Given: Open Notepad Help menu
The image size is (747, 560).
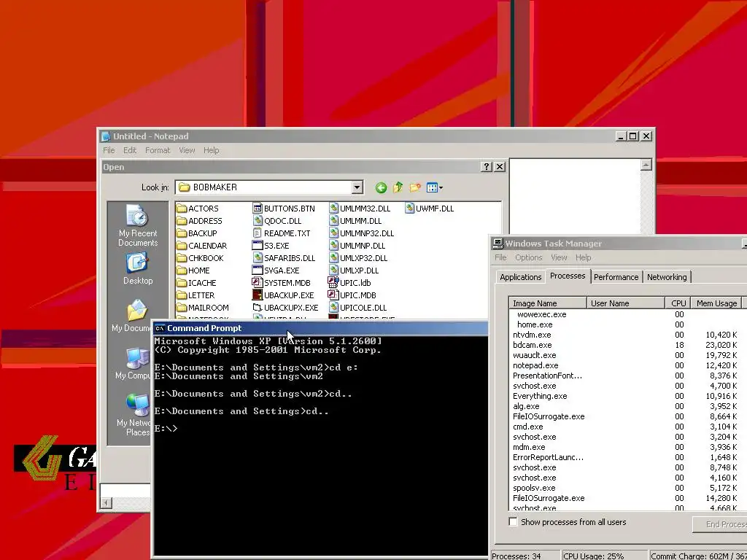Looking at the screenshot, I should point(211,150).
